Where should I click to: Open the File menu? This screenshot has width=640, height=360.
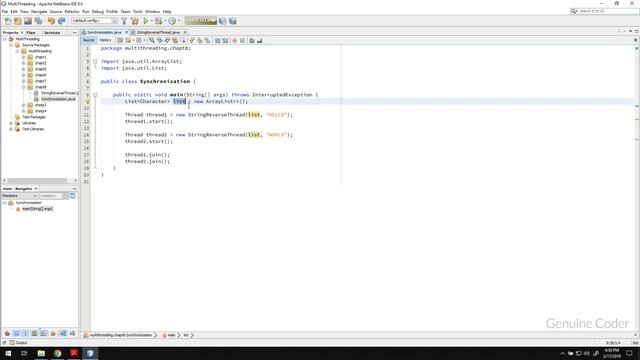coord(4,11)
